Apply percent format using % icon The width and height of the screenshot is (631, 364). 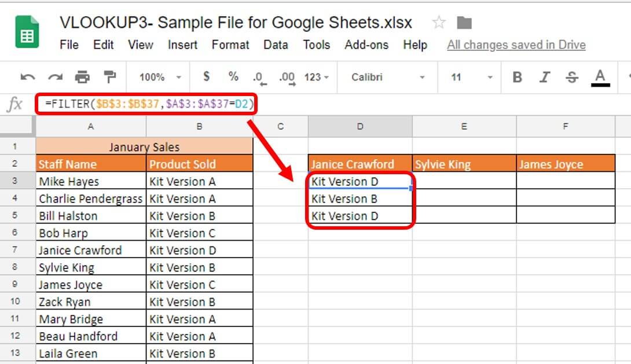pos(233,76)
